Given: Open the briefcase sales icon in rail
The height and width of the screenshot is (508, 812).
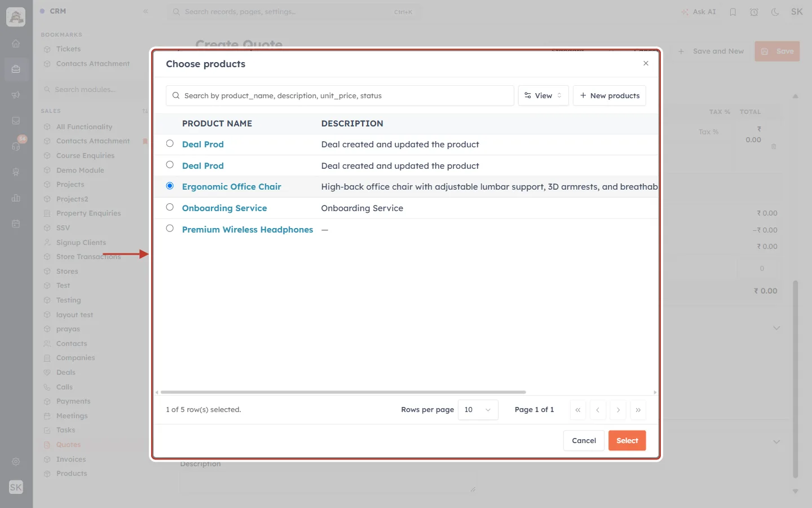Looking at the screenshot, I should tap(16, 69).
